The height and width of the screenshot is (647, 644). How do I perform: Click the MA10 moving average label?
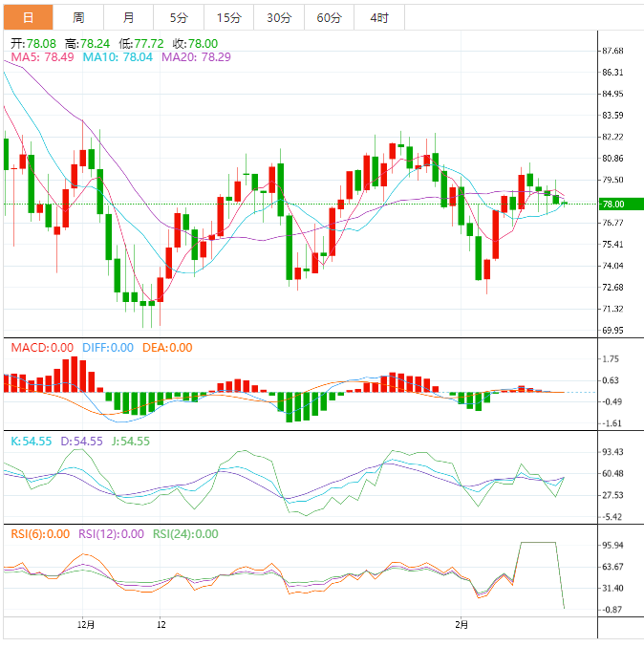click(117, 58)
